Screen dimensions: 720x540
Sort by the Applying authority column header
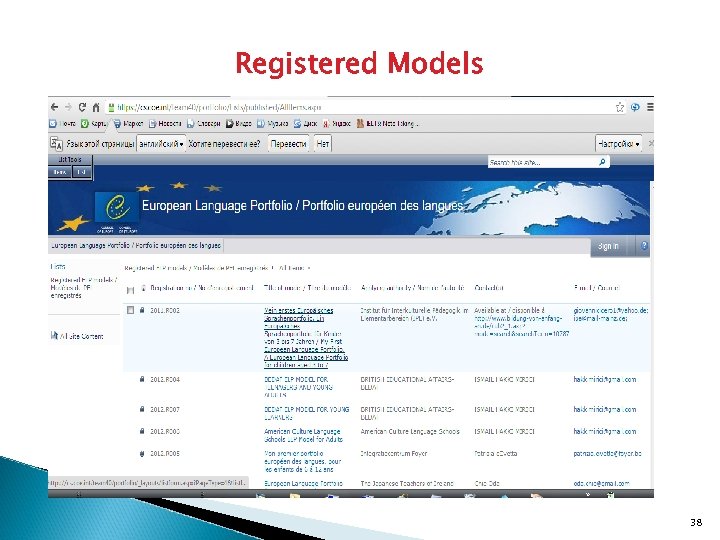click(412, 287)
